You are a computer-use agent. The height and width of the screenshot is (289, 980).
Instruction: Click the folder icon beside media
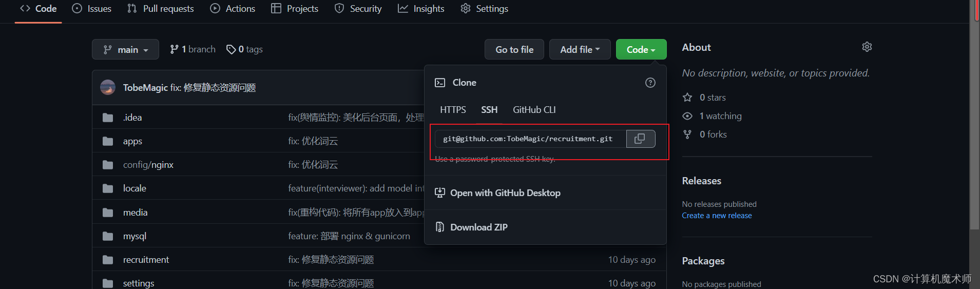(x=108, y=213)
